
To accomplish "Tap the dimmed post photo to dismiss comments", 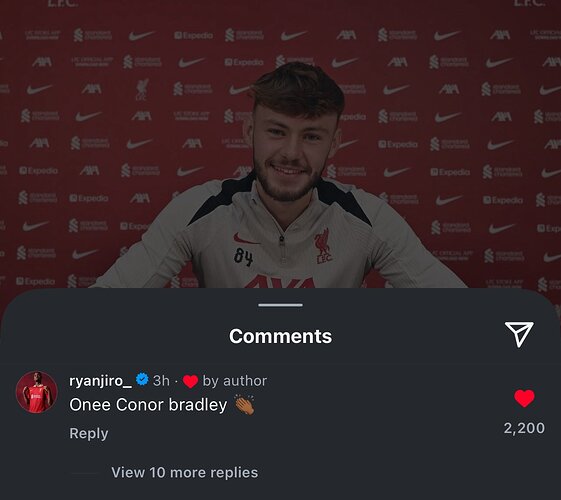I will pyautogui.click(x=280, y=143).
